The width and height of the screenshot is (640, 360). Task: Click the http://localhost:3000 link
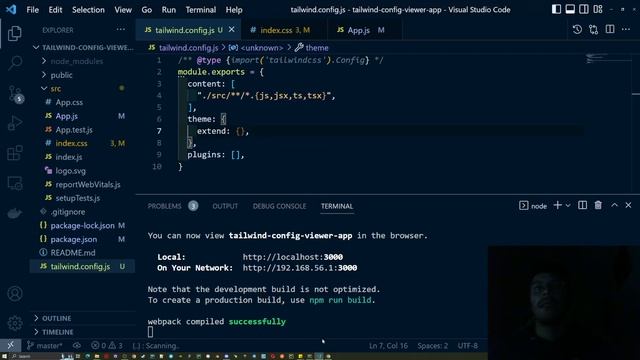pos(293,257)
